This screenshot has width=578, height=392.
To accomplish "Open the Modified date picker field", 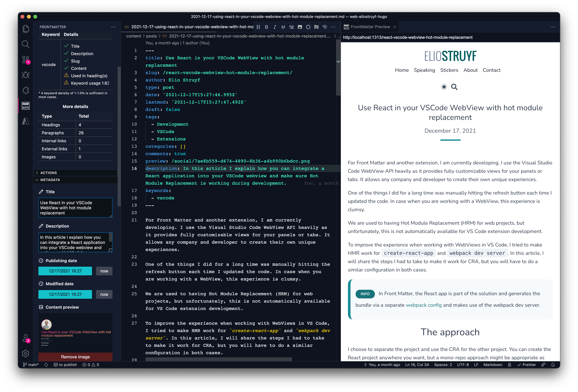I will tap(65, 294).
